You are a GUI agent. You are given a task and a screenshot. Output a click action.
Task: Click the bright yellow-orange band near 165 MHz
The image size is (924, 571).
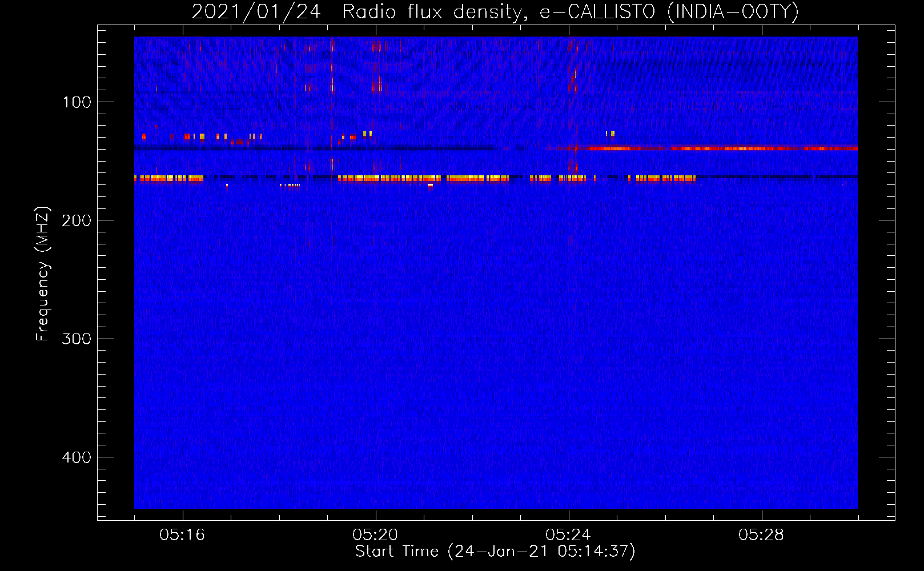pyautogui.click(x=415, y=179)
